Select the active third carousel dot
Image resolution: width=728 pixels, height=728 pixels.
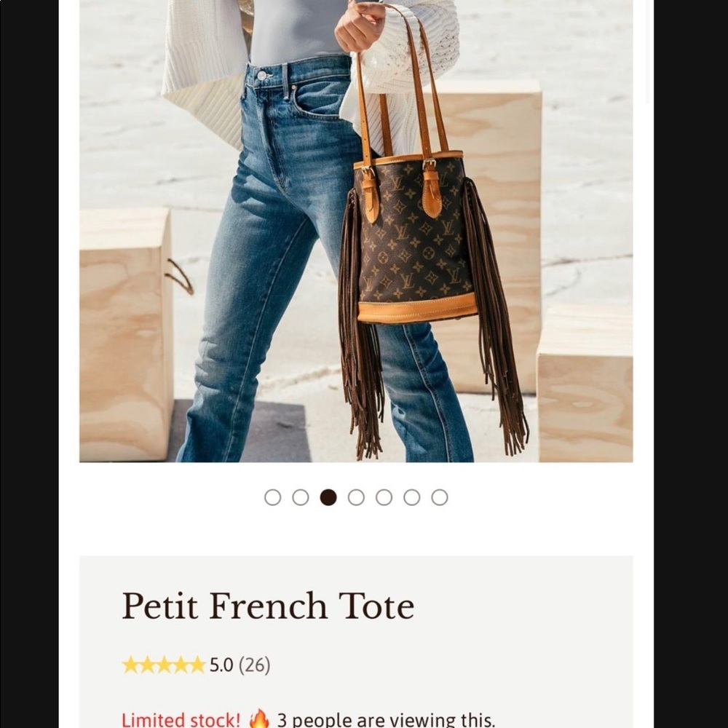(x=328, y=497)
